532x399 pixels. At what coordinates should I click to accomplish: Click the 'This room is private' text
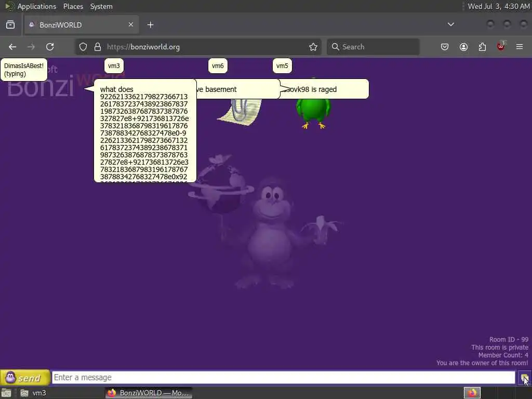[x=499, y=348]
